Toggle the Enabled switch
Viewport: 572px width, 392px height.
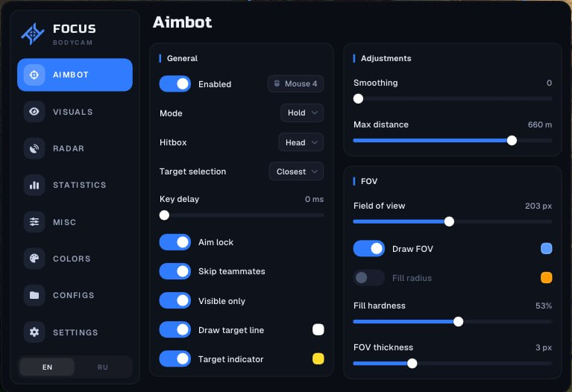175,84
